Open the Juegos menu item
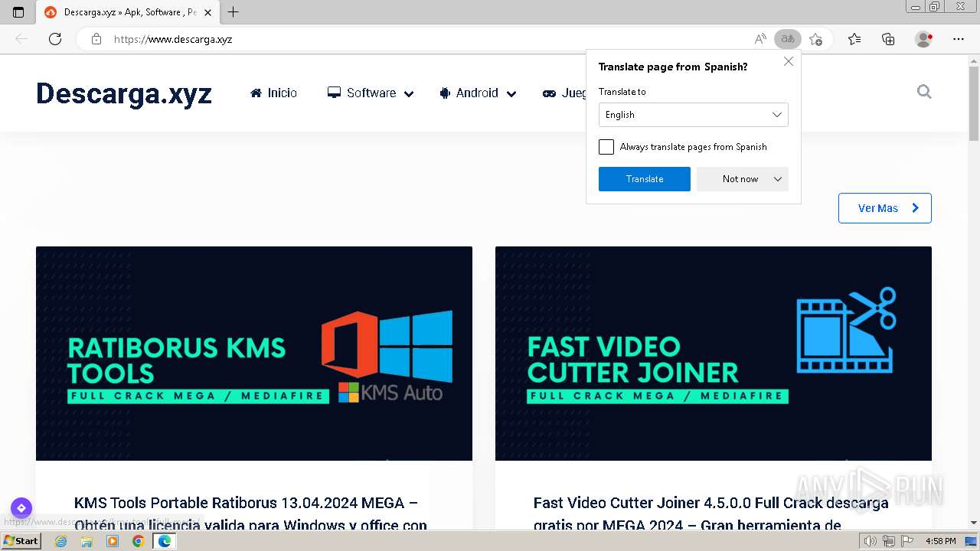 565,93
